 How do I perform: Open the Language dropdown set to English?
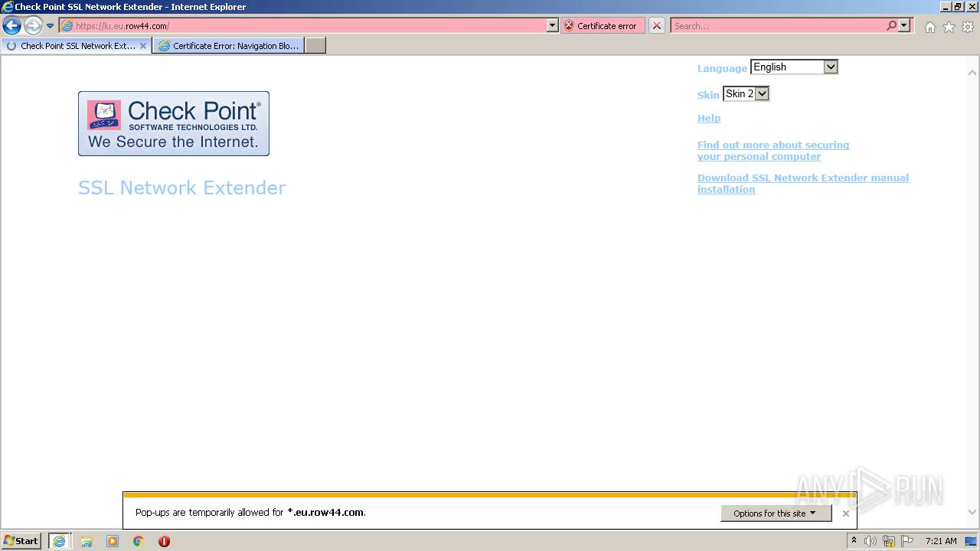coord(794,67)
